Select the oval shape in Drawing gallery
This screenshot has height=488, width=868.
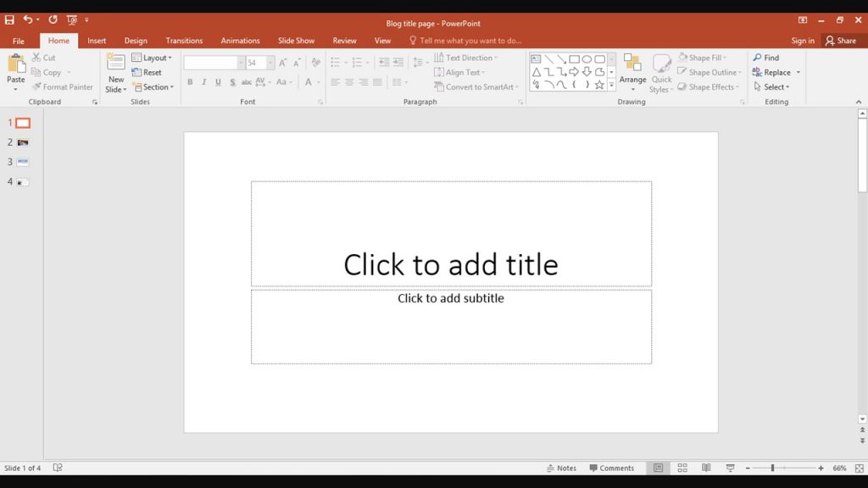tap(588, 58)
